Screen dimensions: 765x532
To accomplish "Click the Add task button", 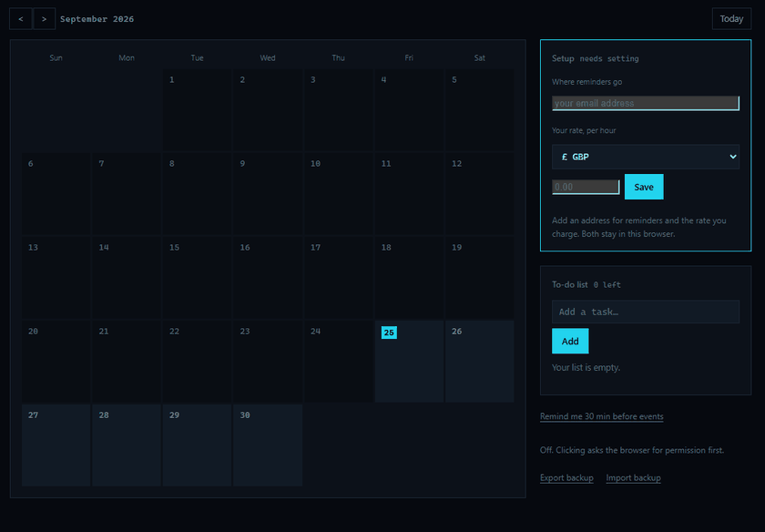I will tap(570, 342).
